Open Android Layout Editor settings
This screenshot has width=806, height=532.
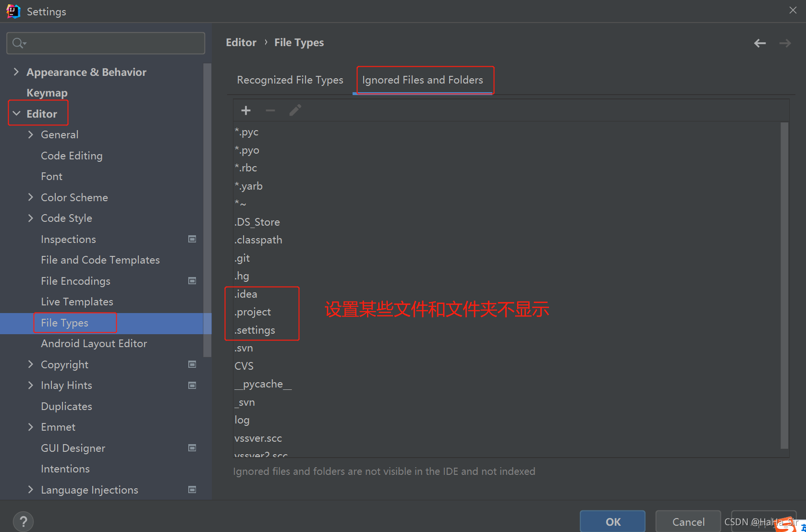(94, 343)
